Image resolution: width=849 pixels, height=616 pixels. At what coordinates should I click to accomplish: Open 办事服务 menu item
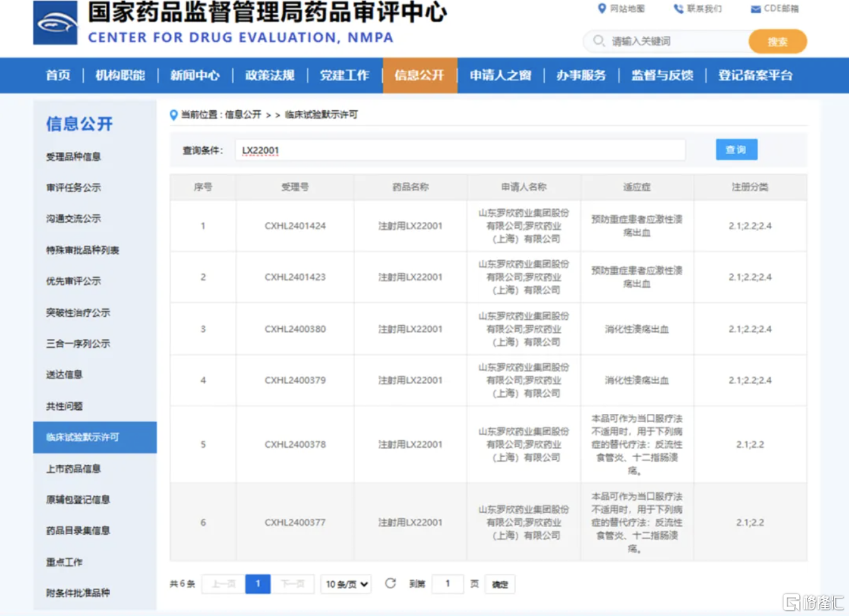click(x=581, y=76)
